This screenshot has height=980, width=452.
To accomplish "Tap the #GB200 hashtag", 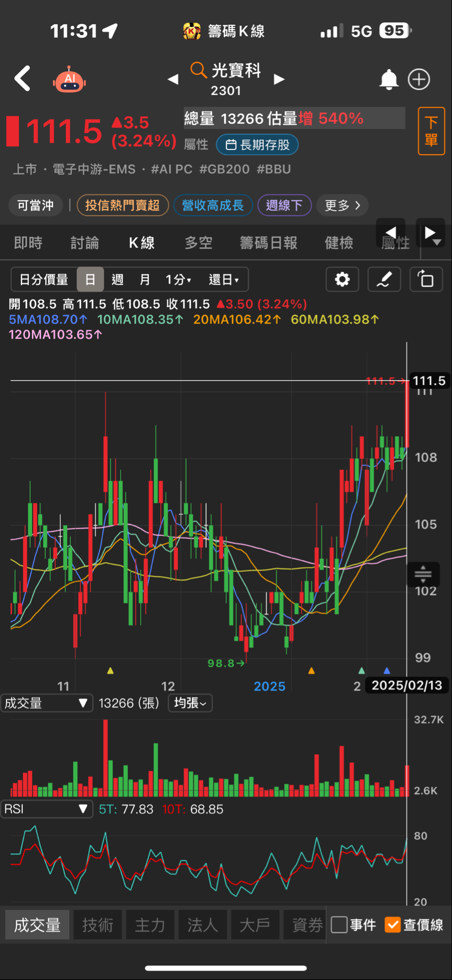I will 224,169.
